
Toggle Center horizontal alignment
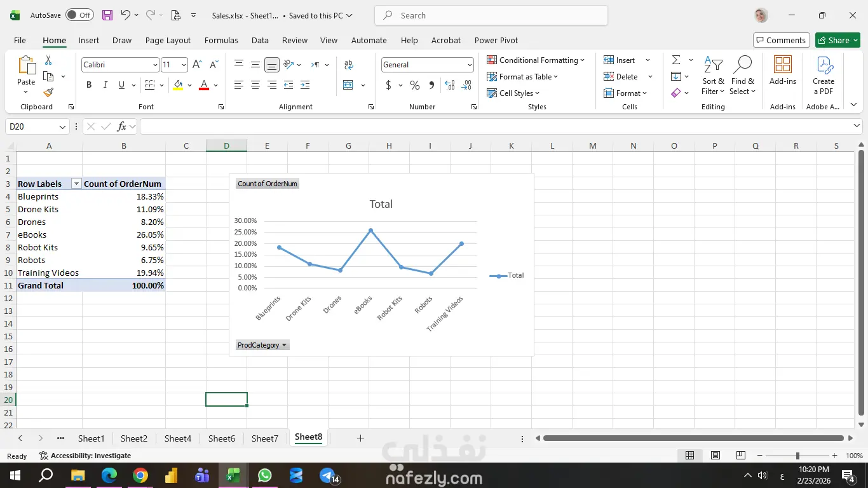pos(255,85)
